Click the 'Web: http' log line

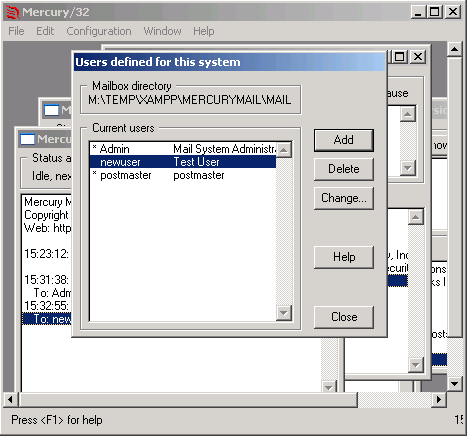pos(48,228)
